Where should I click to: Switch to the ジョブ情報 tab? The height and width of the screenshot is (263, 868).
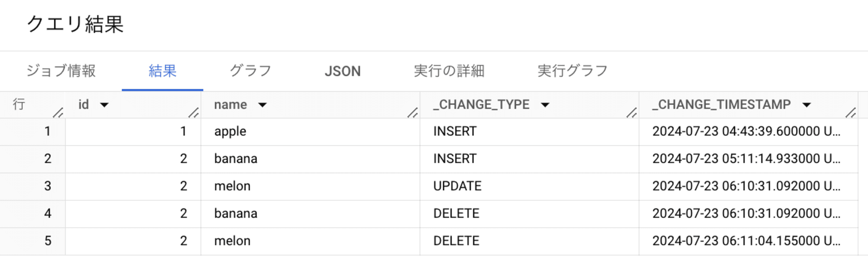[61, 71]
